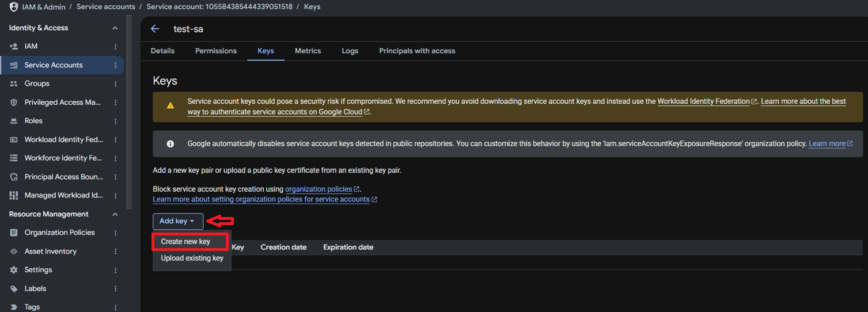Click the Labels tag icon
The image size is (868, 312).
pos(14,288)
